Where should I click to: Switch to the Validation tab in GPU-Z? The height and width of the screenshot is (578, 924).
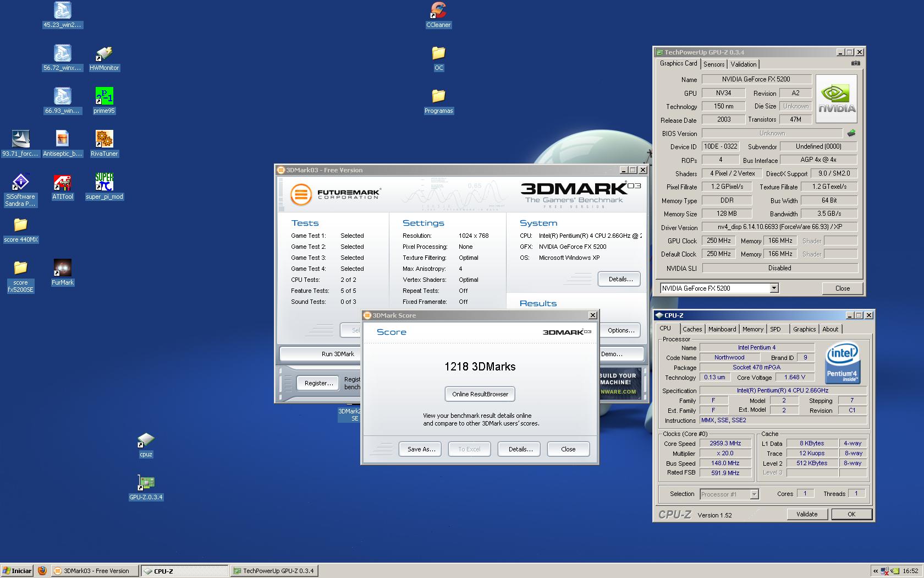point(744,64)
